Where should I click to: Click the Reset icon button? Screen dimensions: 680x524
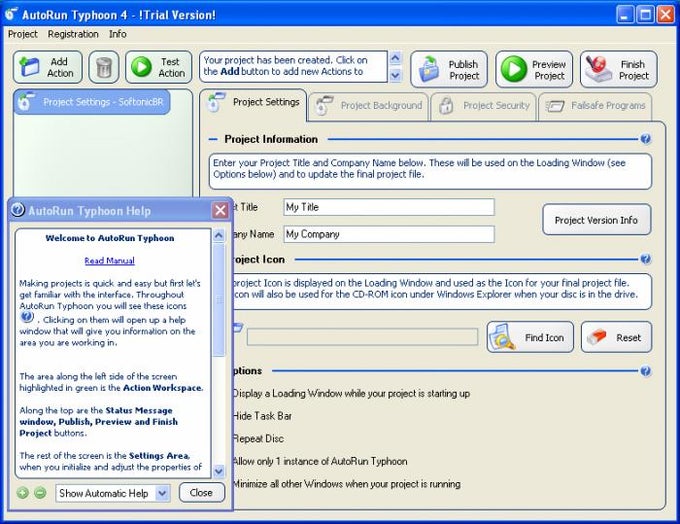[x=616, y=337]
